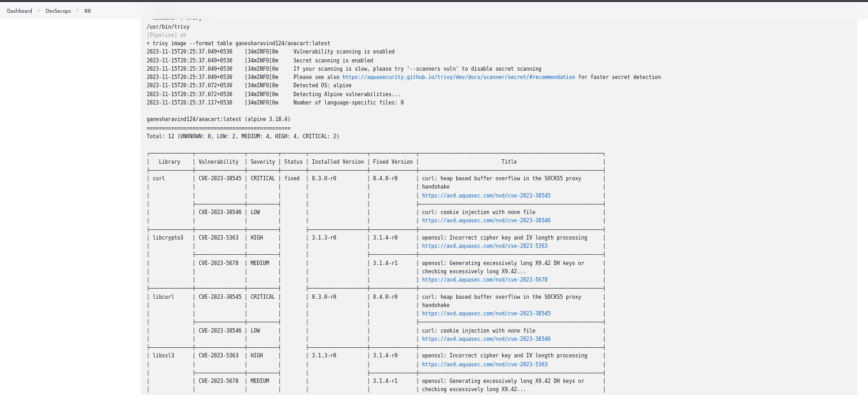Click 'Detecting Alpine vulnerabilities...' log message

coord(347,94)
